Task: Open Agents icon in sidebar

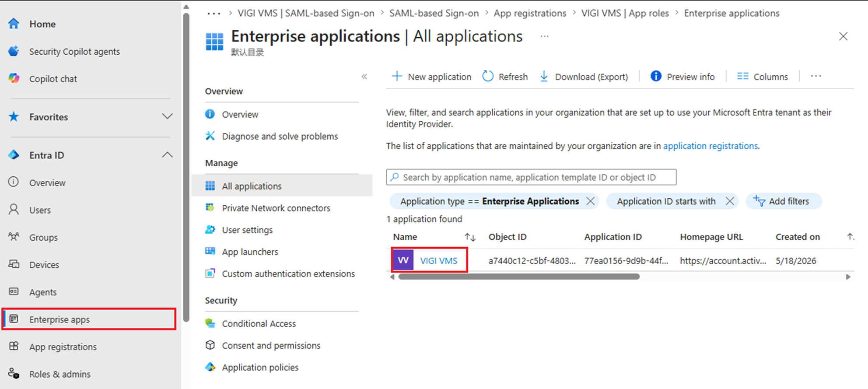Action: click(x=14, y=292)
